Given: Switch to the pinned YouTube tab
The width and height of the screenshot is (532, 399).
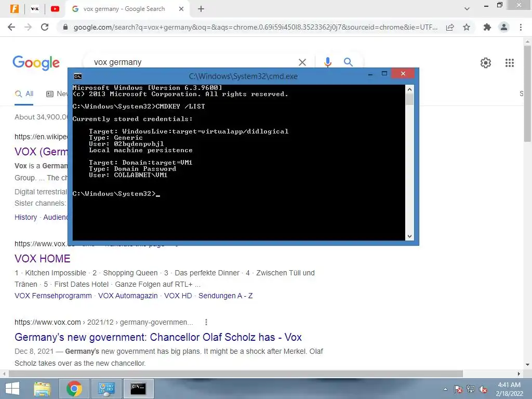Looking at the screenshot, I should click(x=55, y=9).
